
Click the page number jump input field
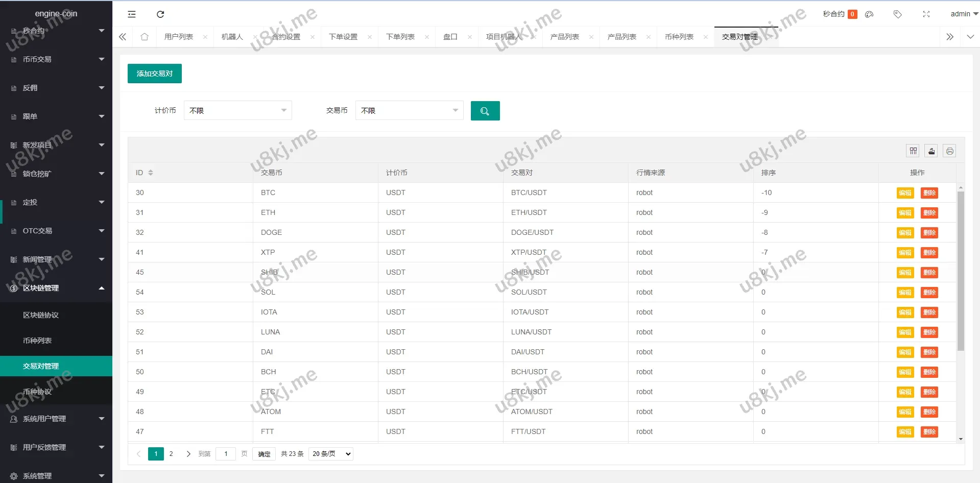click(226, 454)
